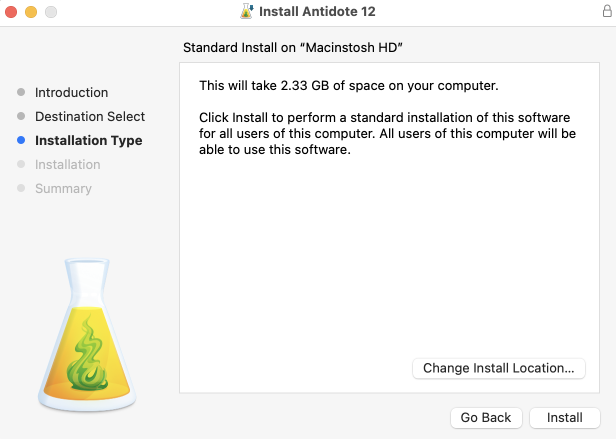Click the Install button

coord(565,418)
